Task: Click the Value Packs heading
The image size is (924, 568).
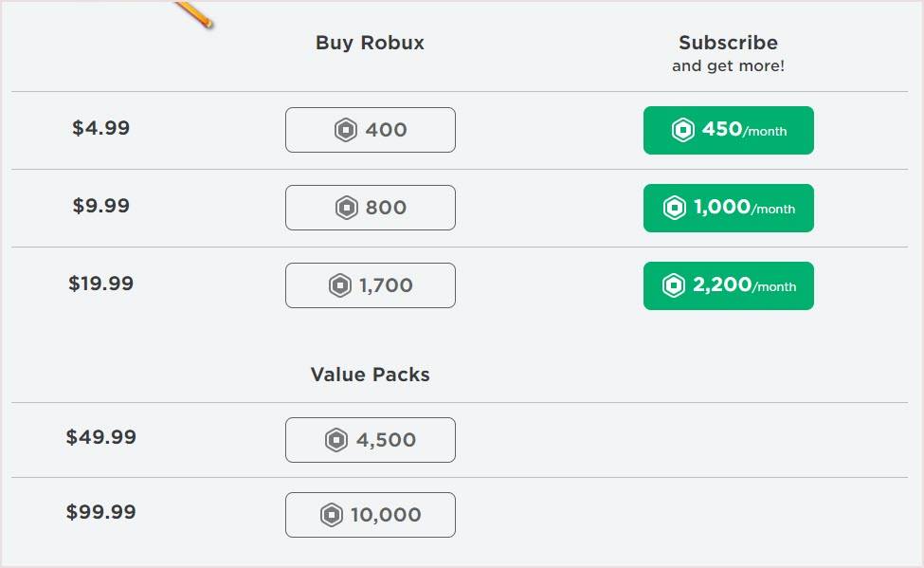Action: (x=370, y=375)
